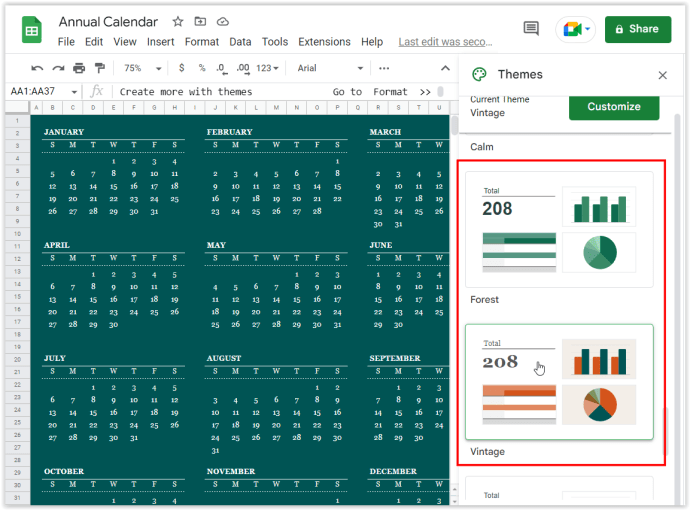690x510 pixels.
Task: Click the JULY month heading
Action: (x=55, y=358)
